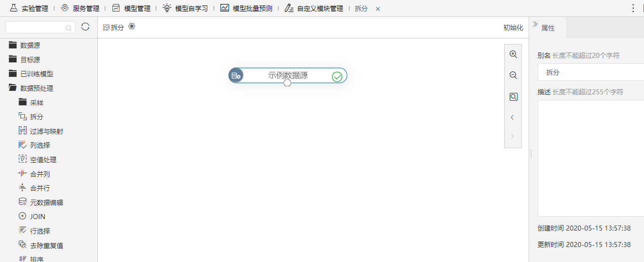
Task: Click the 行选择 tree item icon
Action: [x=22, y=230]
